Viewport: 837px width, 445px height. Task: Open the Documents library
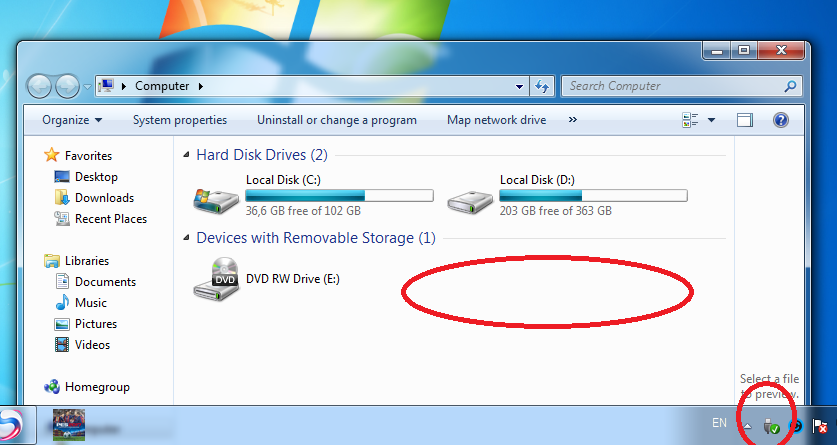(x=105, y=282)
